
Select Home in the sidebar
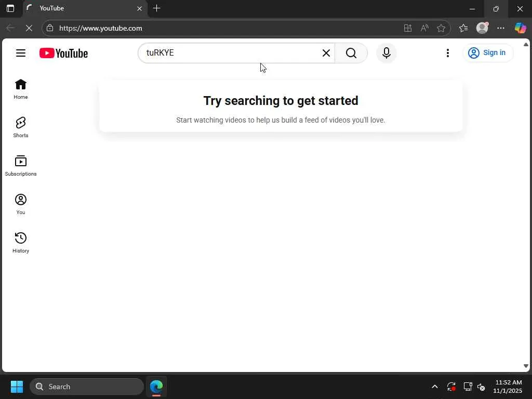click(x=21, y=89)
